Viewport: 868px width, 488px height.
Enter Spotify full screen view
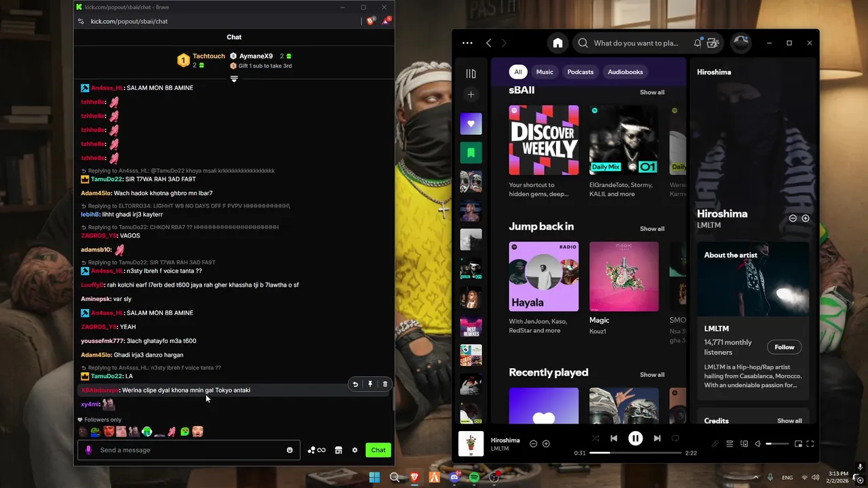[810, 444]
